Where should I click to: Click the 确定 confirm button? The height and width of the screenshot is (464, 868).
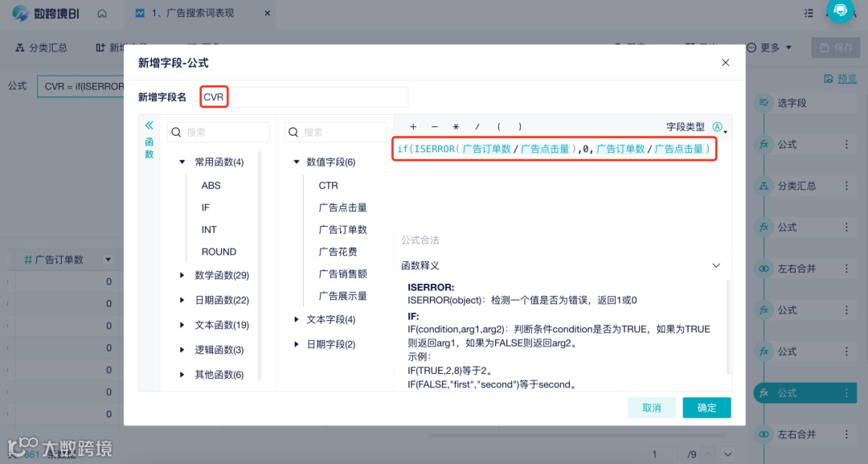[x=706, y=408]
